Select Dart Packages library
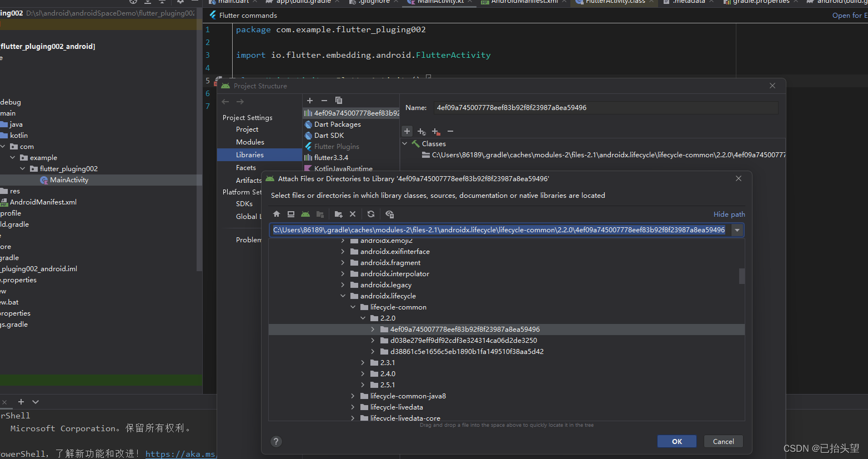 pos(338,124)
